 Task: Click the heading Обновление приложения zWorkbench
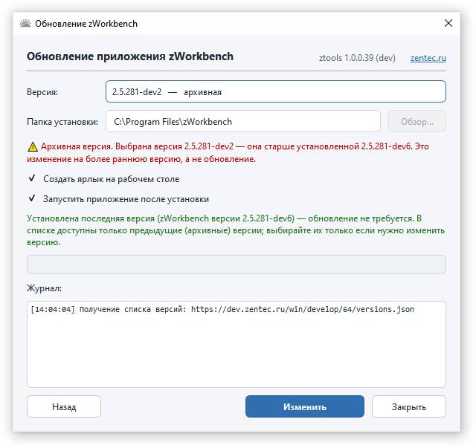pos(130,56)
